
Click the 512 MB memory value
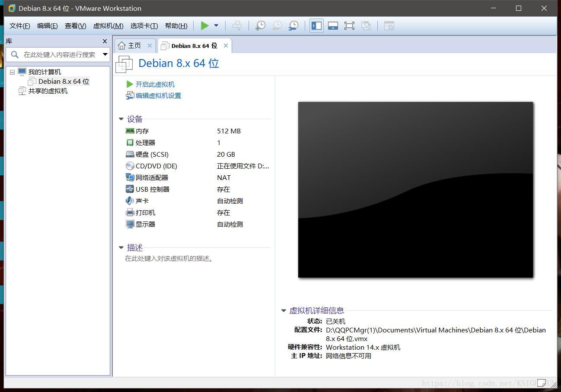tap(229, 131)
